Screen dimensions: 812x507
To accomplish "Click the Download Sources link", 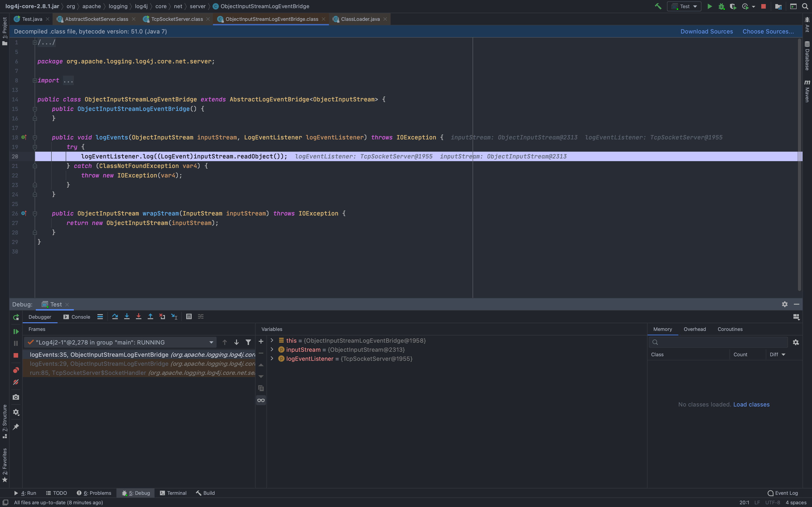I will click(x=706, y=31).
